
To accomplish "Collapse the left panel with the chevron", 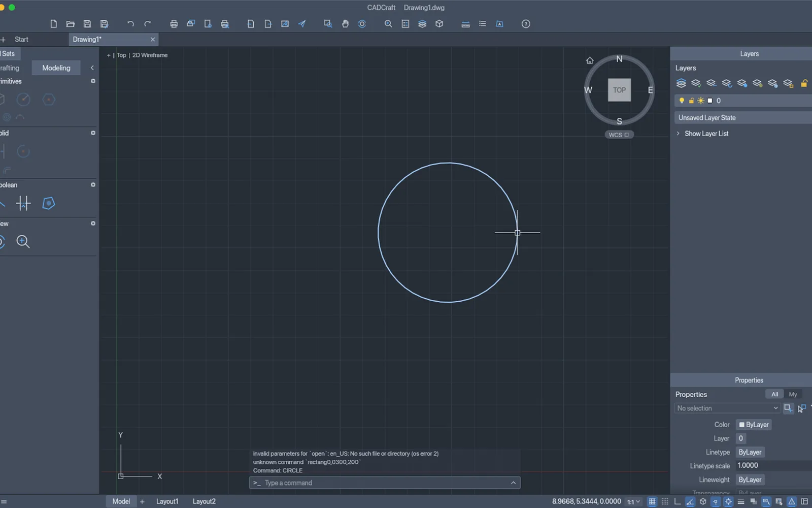I will click(x=92, y=68).
